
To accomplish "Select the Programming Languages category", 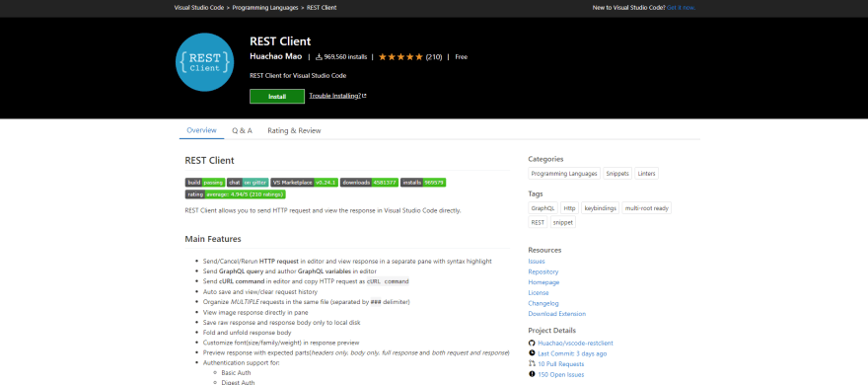I will 564,174.
